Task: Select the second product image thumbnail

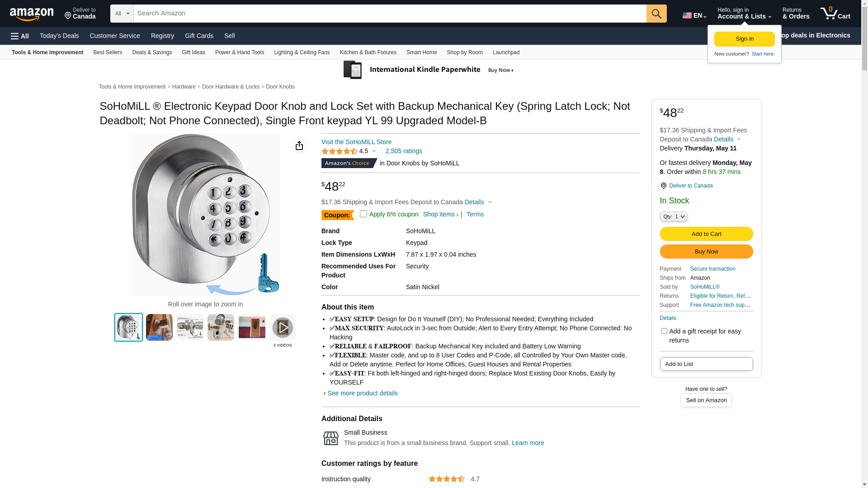Action: coord(159,328)
